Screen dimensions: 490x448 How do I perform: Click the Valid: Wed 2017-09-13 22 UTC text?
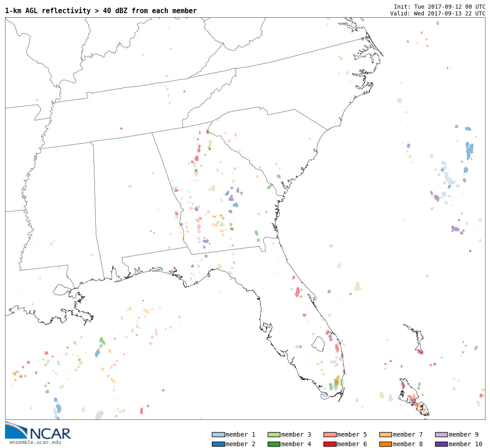(x=437, y=14)
